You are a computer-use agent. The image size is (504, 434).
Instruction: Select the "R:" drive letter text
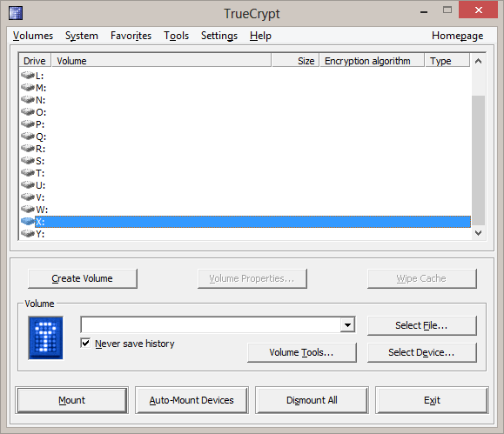tap(41, 149)
